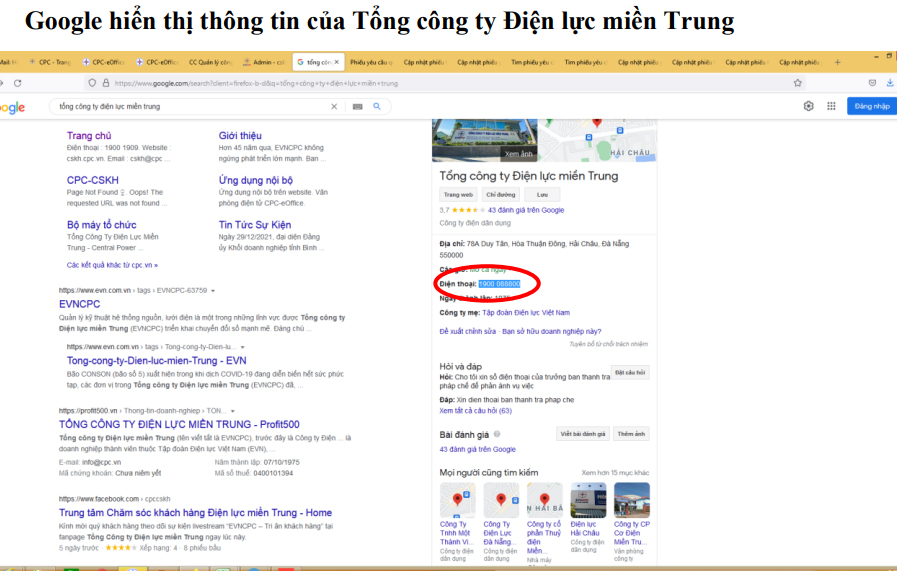
Task: Click the magnifier search icon
Action: (x=377, y=106)
